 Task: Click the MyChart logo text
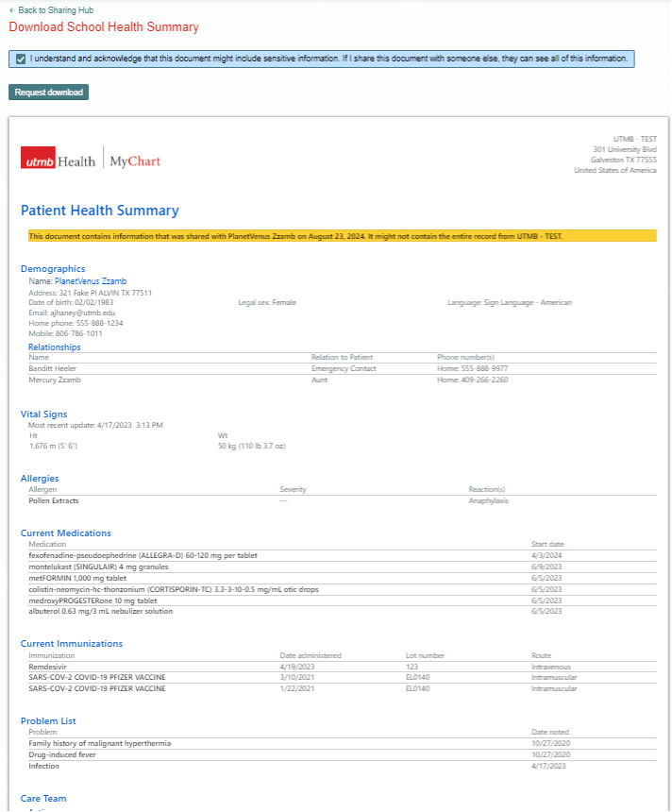click(135, 161)
